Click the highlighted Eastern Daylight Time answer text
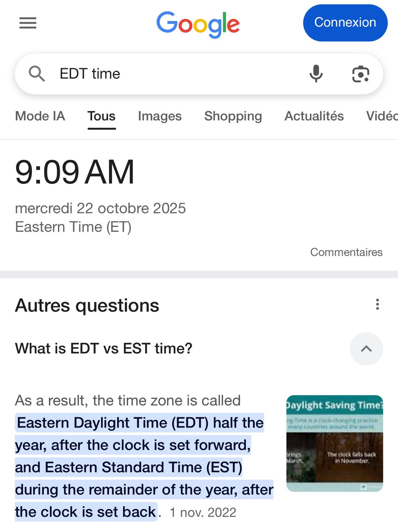398x532 pixels. (x=140, y=467)
